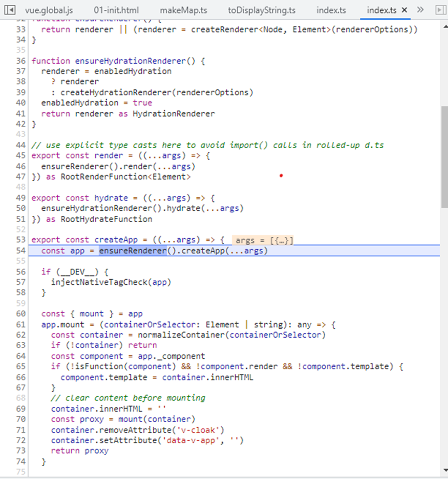Click the vertical scrollbar thumb

click(445, 157)
